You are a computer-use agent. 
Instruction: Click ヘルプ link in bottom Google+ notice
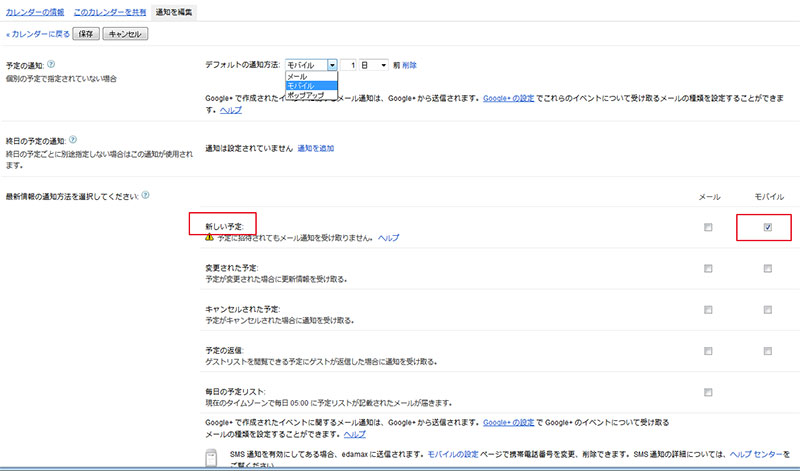[355, 434]
